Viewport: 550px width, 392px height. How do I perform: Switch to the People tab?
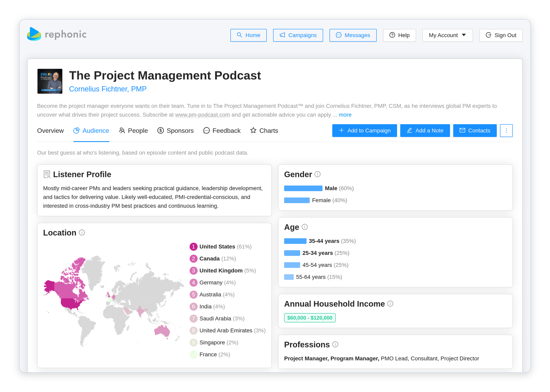(133, 131)
